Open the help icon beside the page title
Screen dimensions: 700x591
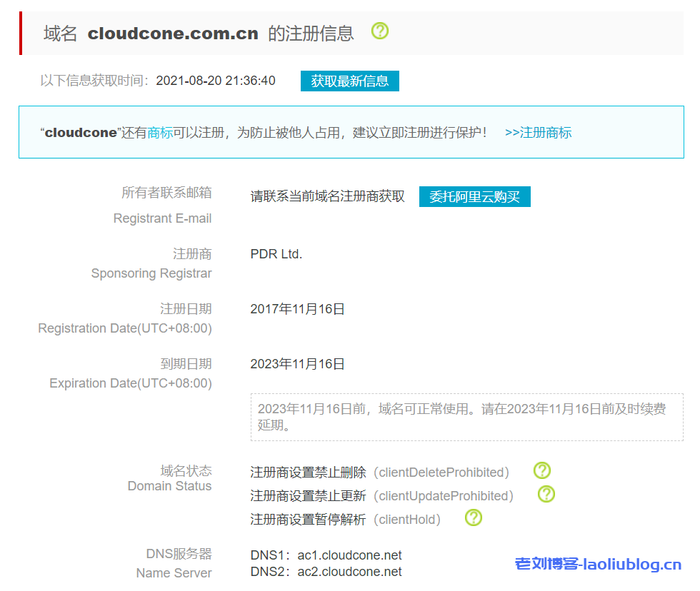click(x=381, y=31)
